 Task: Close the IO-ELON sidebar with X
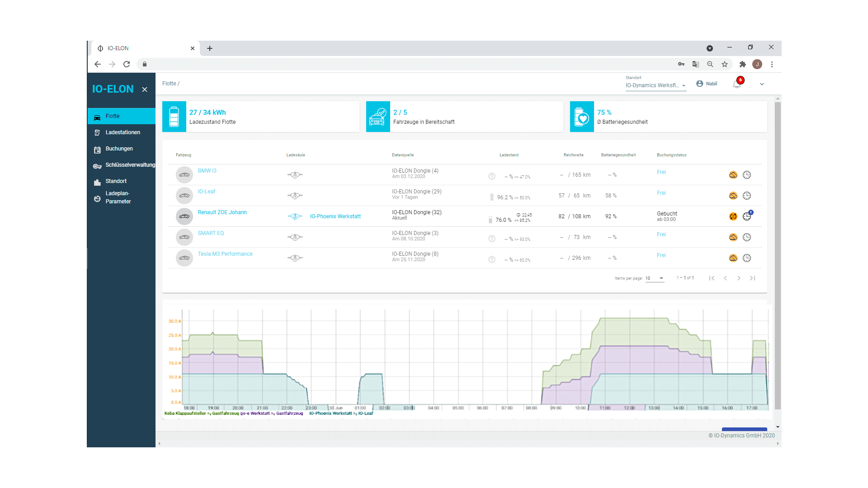point(145,89)
